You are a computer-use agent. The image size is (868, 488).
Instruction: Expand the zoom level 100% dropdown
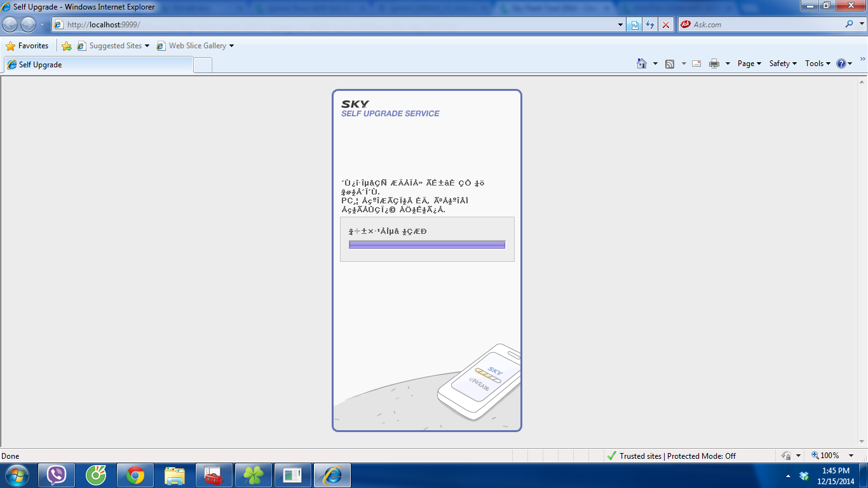(x=852, y=456)
